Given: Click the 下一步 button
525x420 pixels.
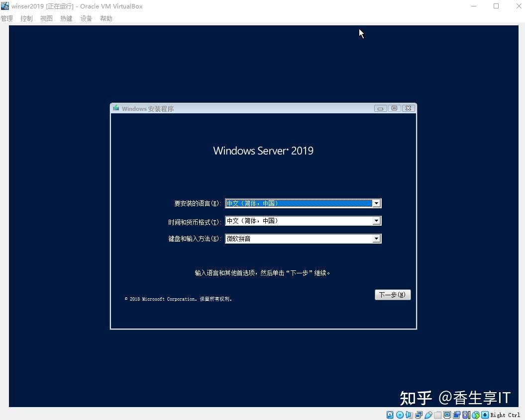Looking at the screenshot, I should (393, 294).
